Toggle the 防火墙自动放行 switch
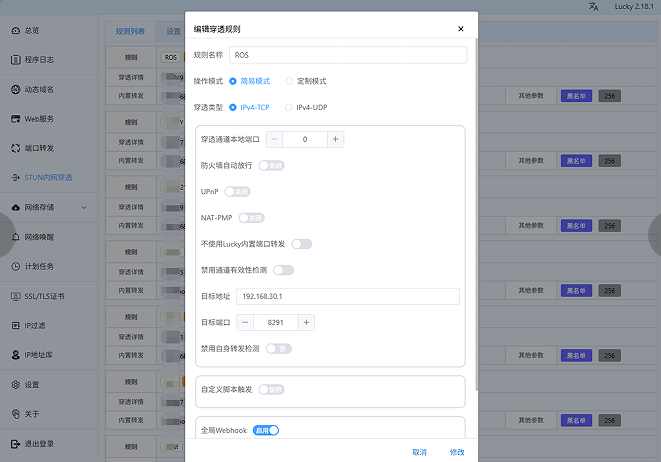 [x=271, y=165]
